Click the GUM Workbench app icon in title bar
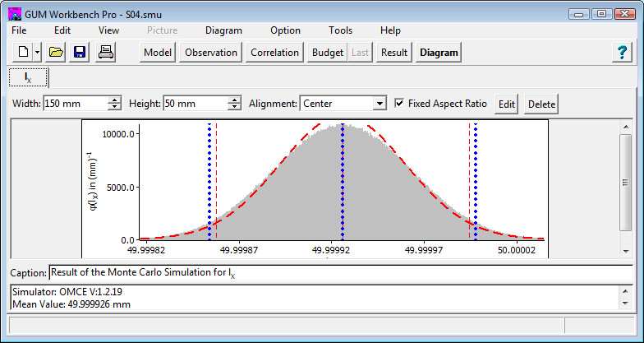The image size is (644, 343). tap(14, 14)
